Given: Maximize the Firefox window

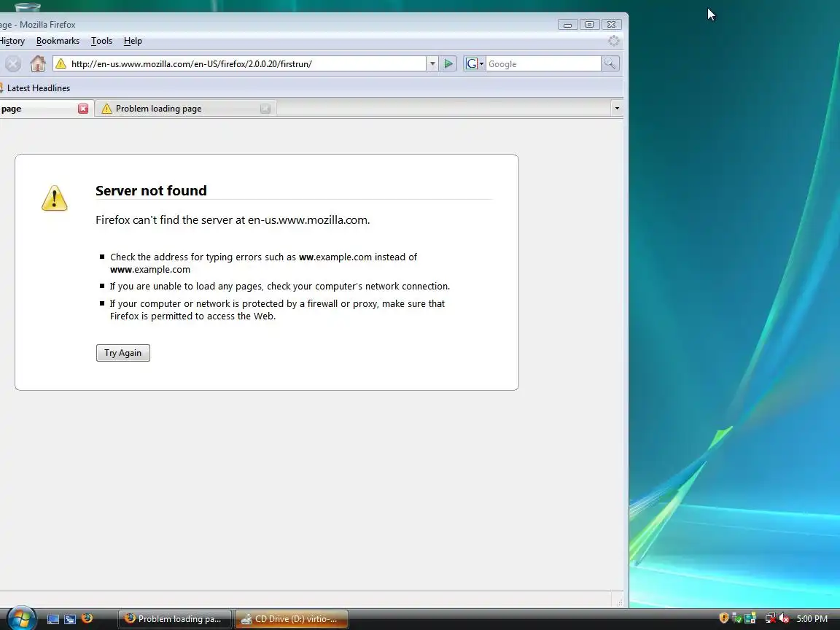Looking at the screenshot, I should [589, 25].
